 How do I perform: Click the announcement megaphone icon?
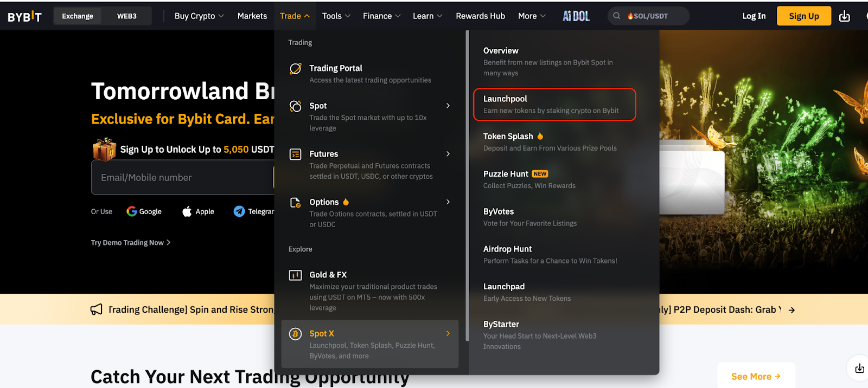[96, 309]
